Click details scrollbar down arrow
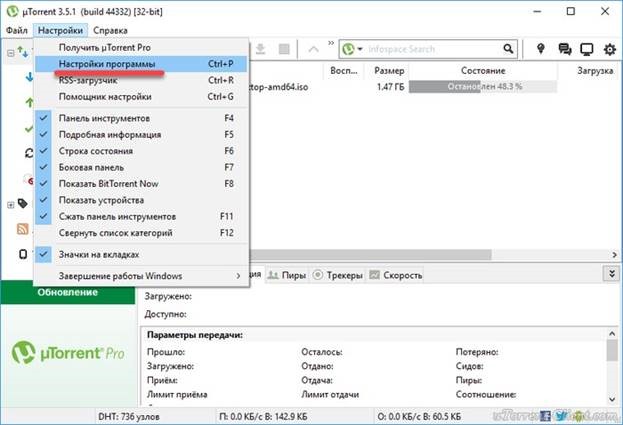623x425 pixels. 612,400
